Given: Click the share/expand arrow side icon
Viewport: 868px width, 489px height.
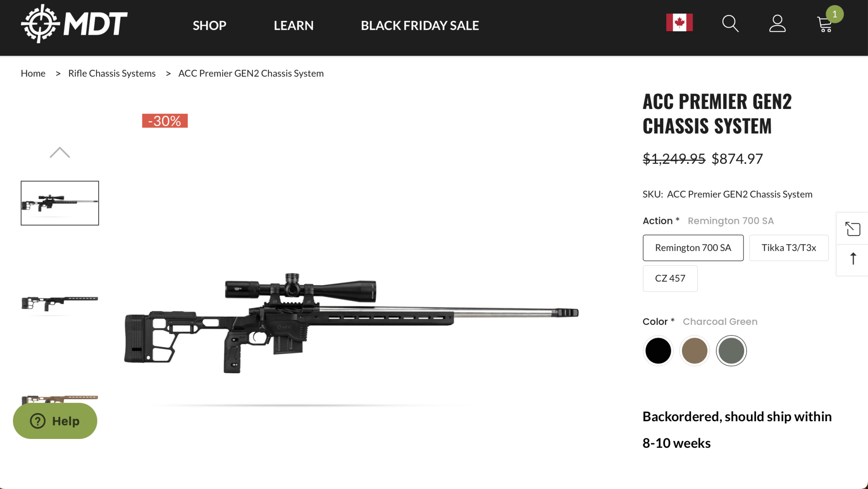Looking at the screenshot, I should 852,229.
